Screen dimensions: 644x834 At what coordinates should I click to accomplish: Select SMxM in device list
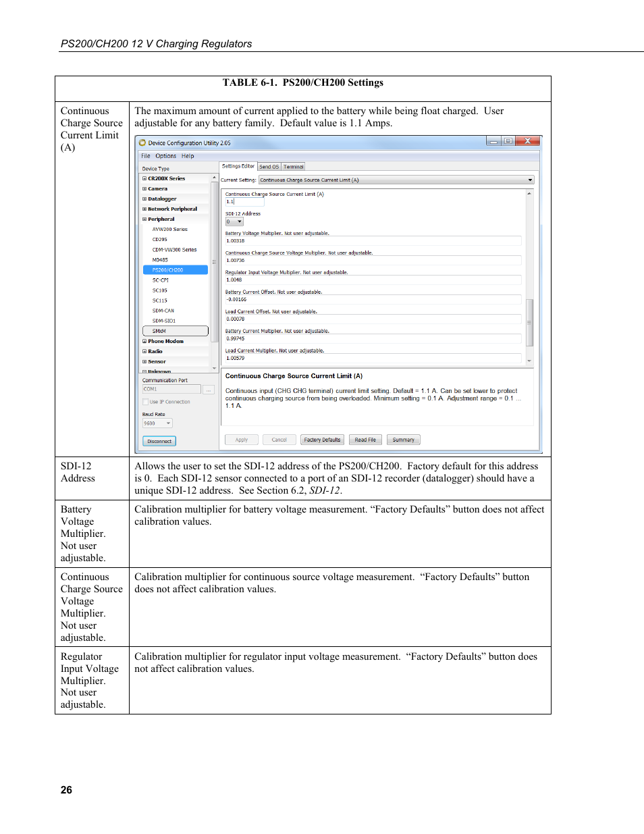pyautogui.click(x=176, y=331)
